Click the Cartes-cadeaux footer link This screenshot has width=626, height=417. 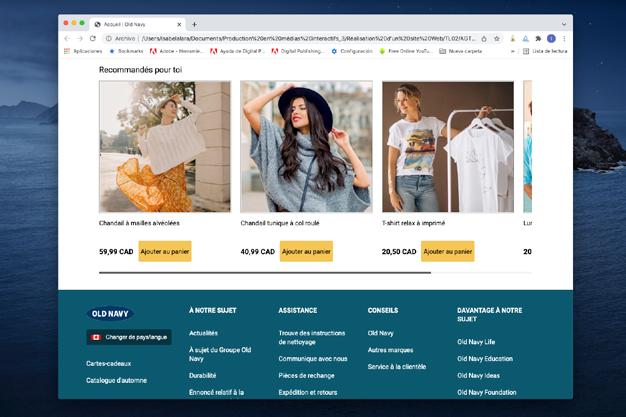click(109, 363)
